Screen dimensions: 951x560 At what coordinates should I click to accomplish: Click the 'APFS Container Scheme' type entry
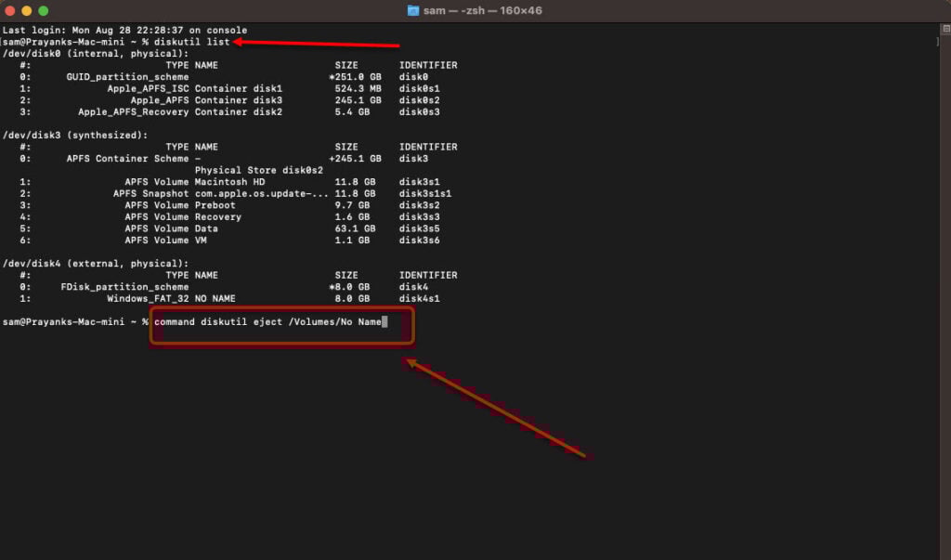coord(127,159)
